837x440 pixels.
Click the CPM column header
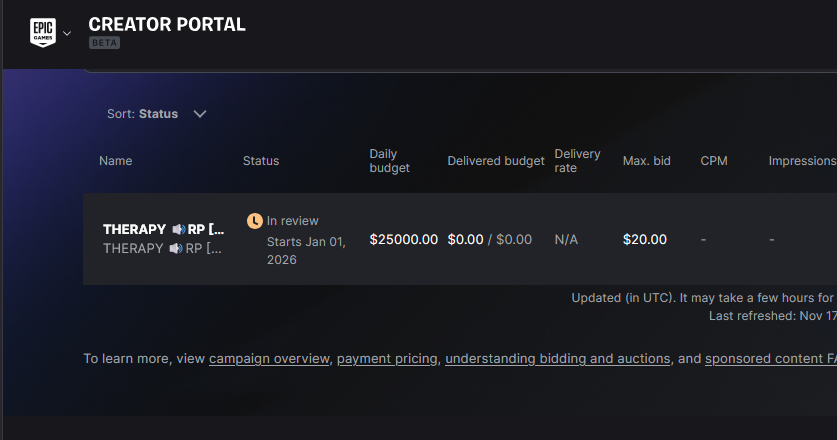click(714, 161)
